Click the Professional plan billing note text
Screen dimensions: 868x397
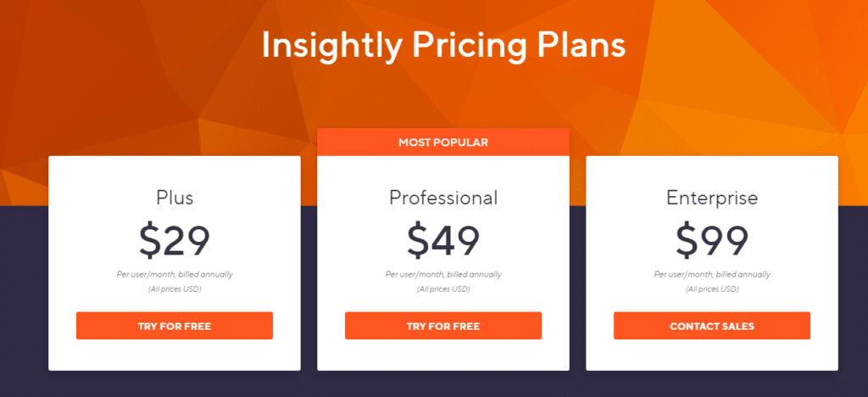tap(442, 274)
